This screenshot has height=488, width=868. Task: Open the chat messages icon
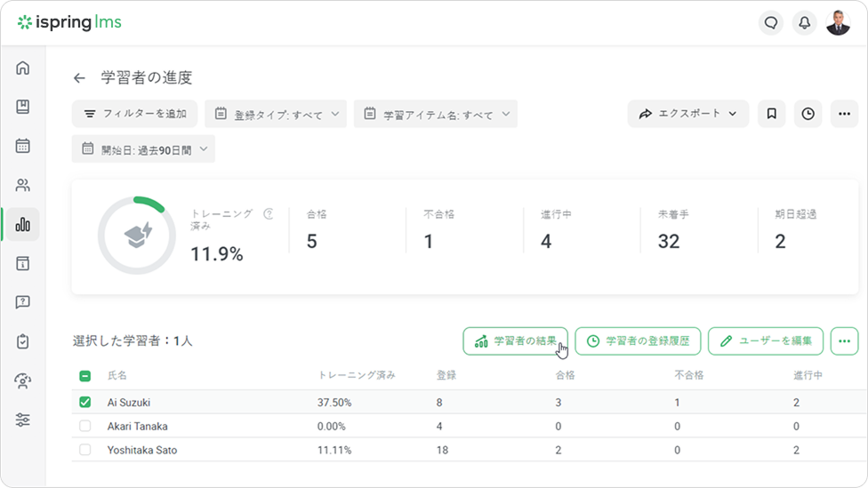pyautogui.click(x=771, y=23)
